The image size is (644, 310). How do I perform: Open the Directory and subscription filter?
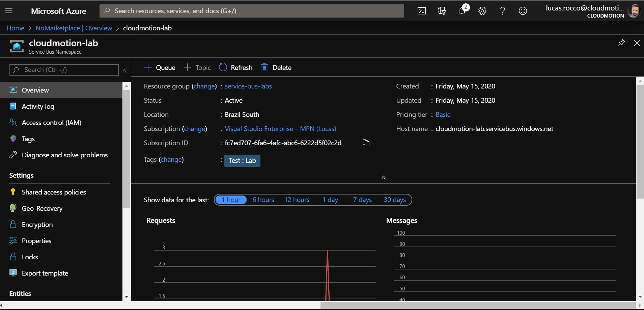(442, 11)
